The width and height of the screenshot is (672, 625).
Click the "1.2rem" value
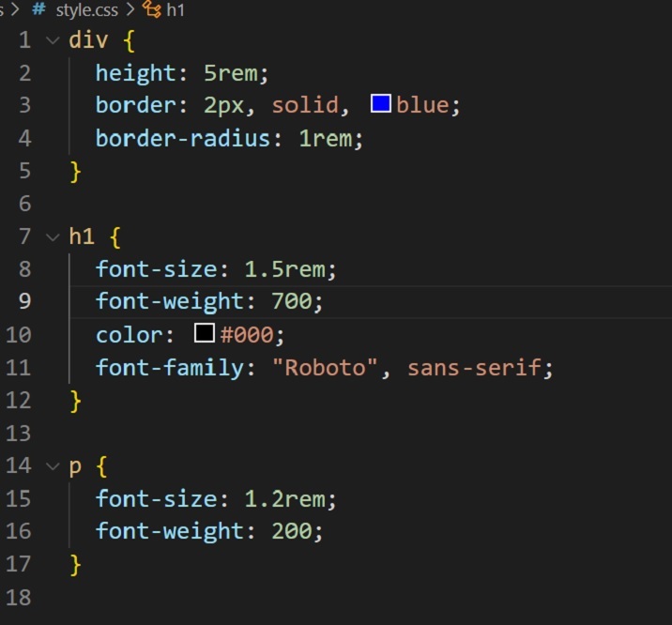[285, 499]
